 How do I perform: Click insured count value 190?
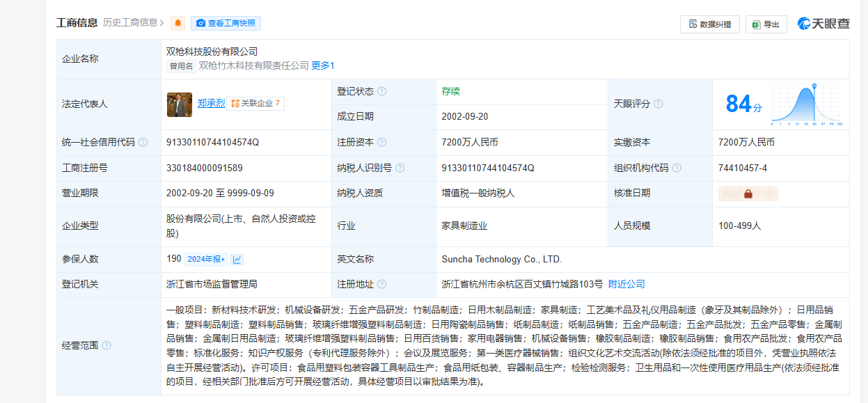point(174,259)
